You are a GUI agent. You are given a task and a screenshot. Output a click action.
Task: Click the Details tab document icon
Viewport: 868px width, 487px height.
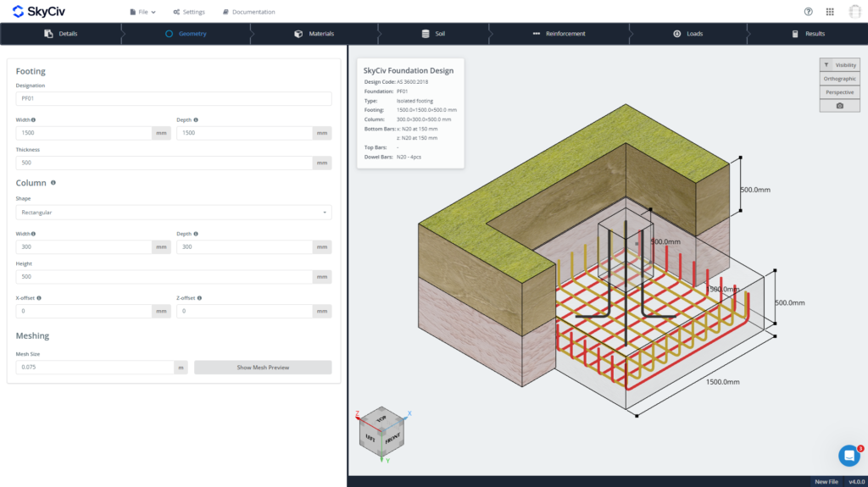(48, 34)
